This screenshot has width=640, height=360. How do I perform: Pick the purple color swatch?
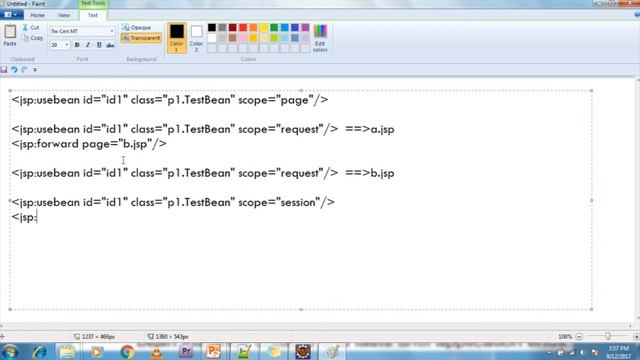click(x=305, y=27)
